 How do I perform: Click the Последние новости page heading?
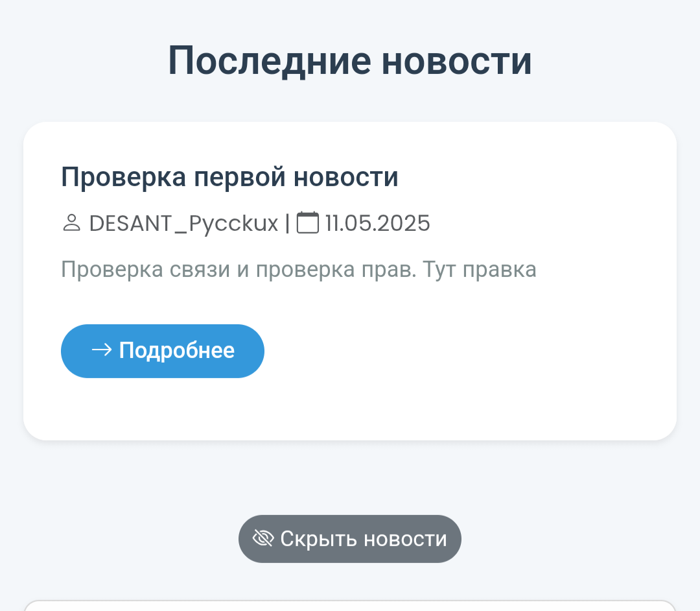tap(350, 61)
